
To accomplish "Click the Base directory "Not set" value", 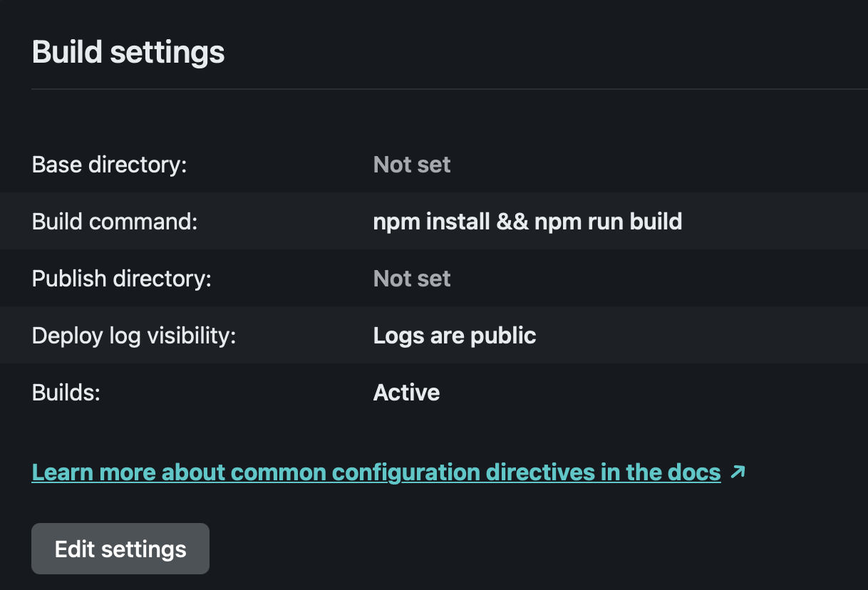I will (411, 165).
